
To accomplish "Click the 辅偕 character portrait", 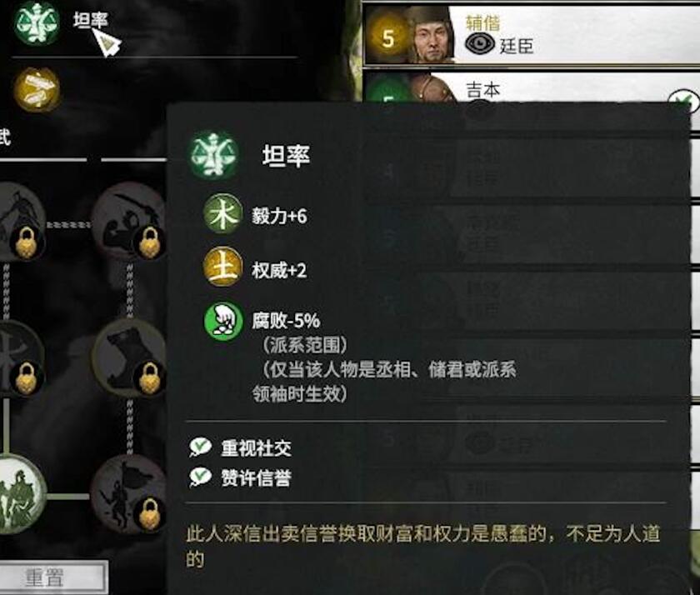I will (x=432, y=35).
